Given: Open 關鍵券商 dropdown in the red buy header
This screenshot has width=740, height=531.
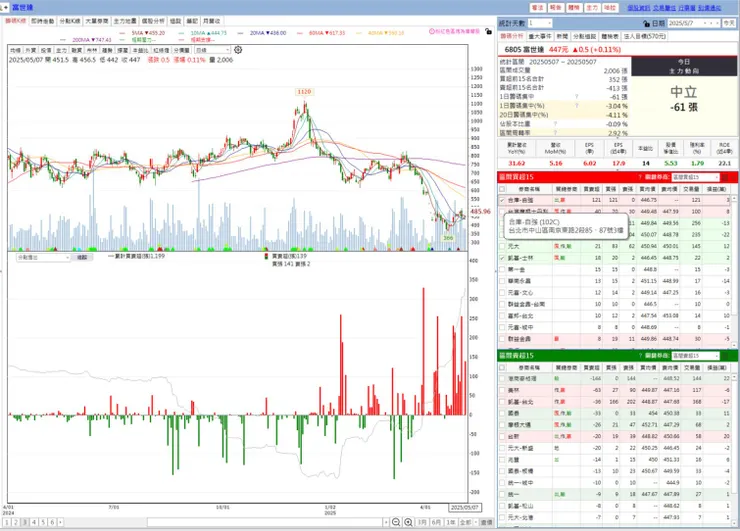Looking at the screenshot, I should [x=695, y=177].
